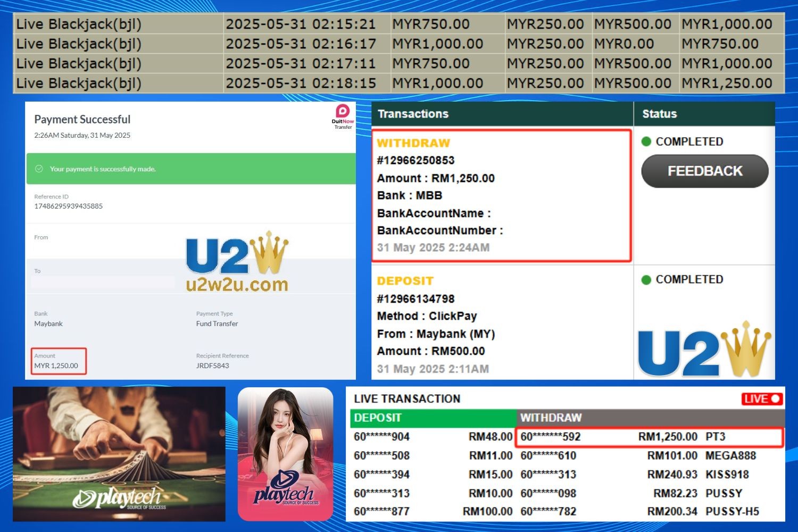
Task: Click the checkmark icon in the green success banner
Action: (x=39, y=169)
